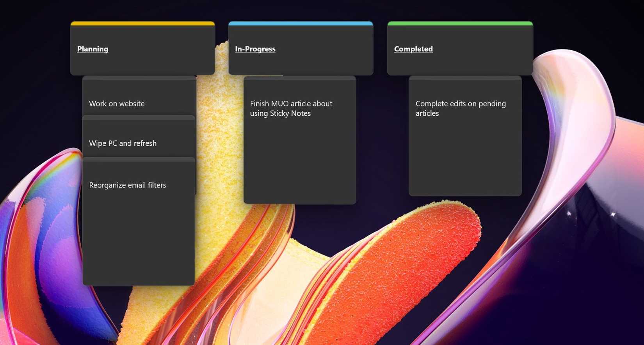Click the Planning header text

tap(93, 49)
